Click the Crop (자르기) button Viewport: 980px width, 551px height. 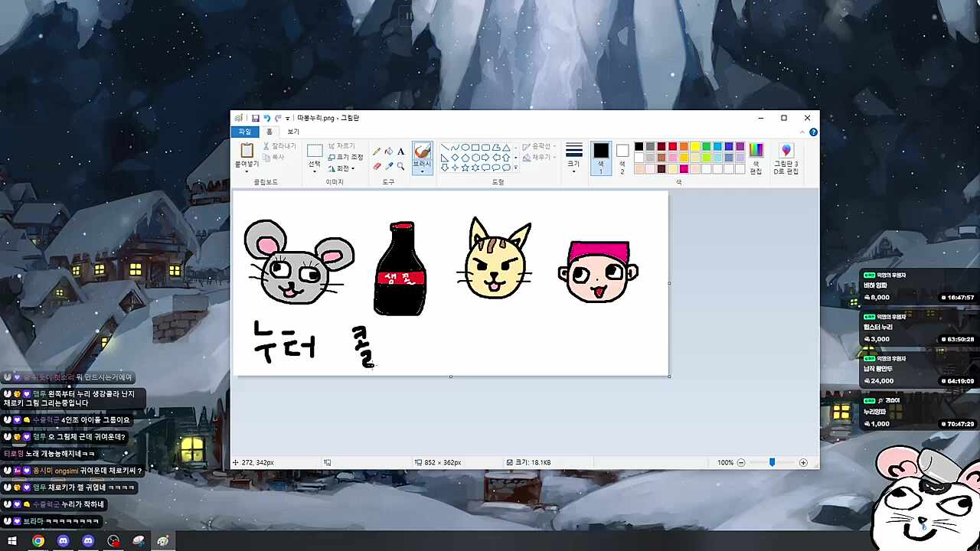pos(341,146)
